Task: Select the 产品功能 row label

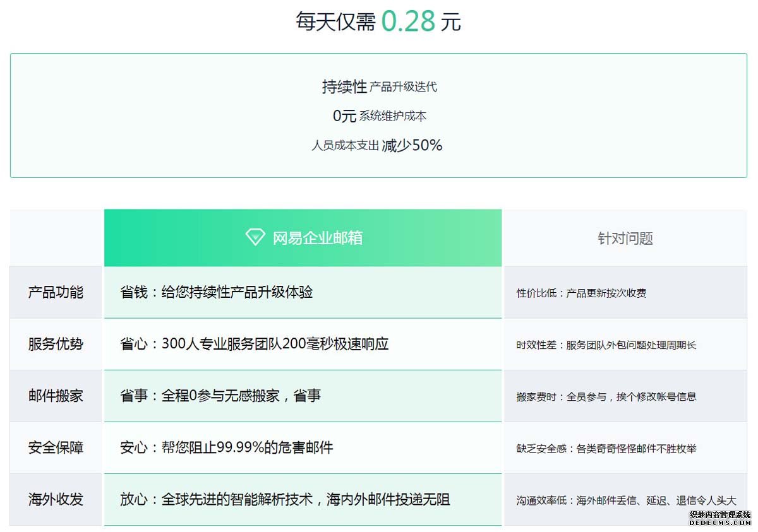Action: (56, 292)
